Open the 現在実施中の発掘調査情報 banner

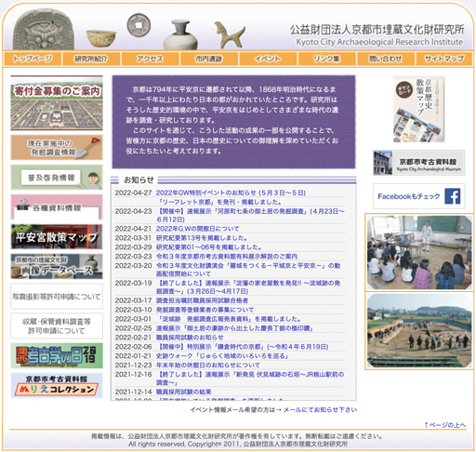pos(57,148)
